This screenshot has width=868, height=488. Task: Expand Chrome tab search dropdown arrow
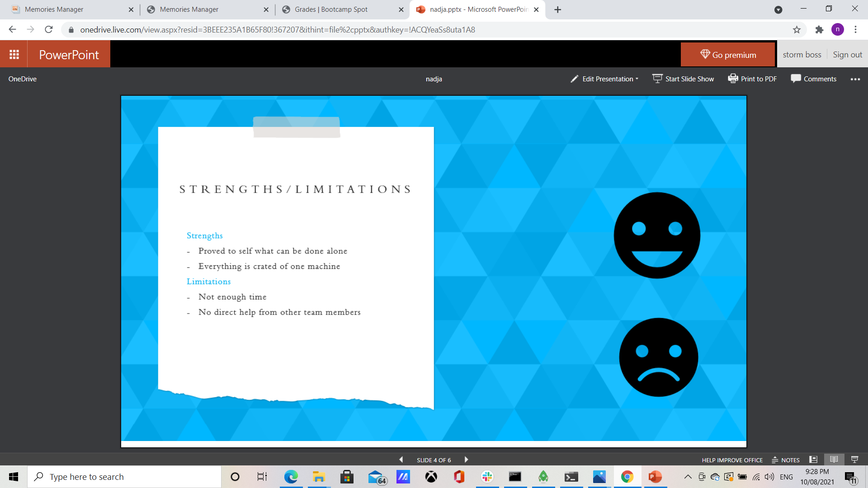778,9
